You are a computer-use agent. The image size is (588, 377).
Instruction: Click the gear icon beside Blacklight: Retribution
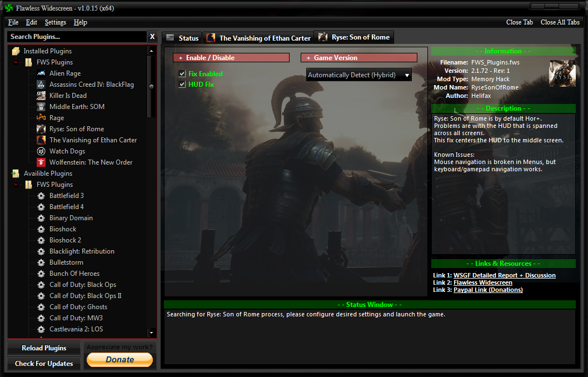(x=41, y=251)
